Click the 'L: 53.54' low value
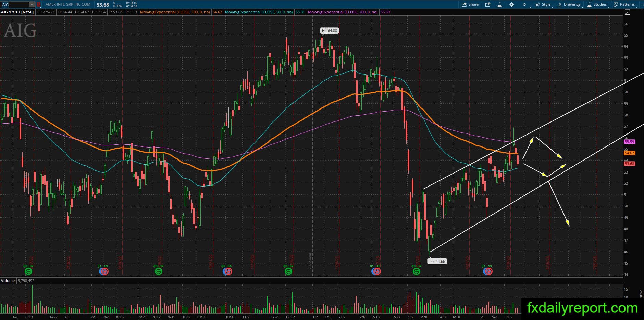Image resolution: width=644 pixels, height=320 pixels. (x=99, y=12)
